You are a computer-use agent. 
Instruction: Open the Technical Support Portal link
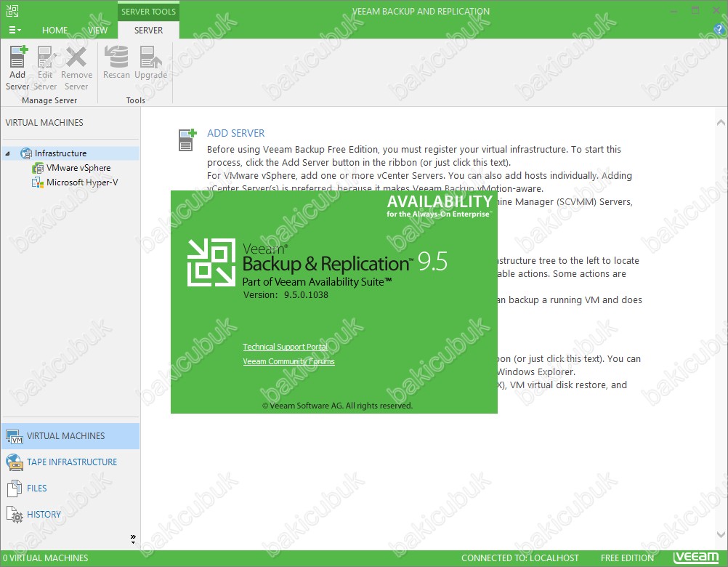point(285,347)
